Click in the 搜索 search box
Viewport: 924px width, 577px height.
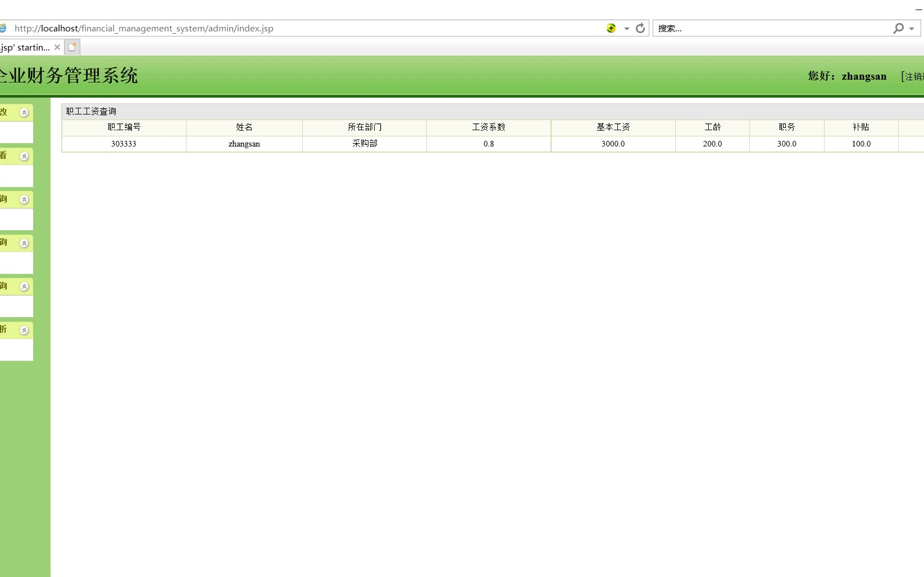point(772,28)
